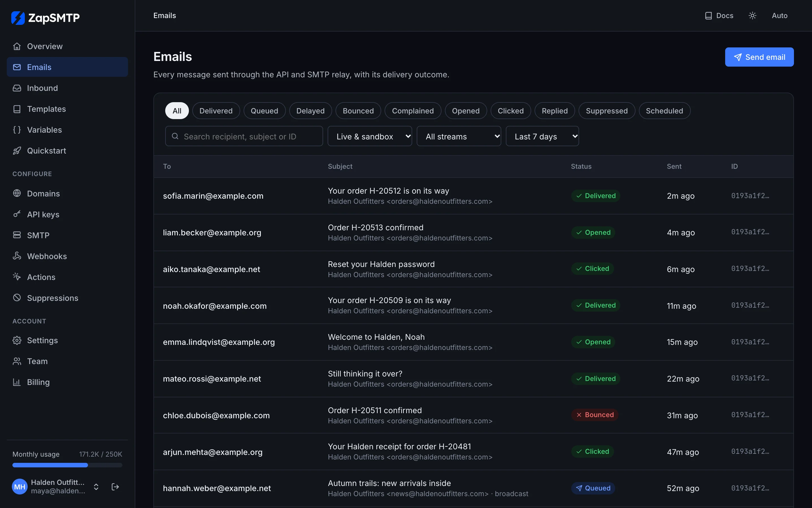Open API keys via its key icon
This screenshot has width=812, height=508.
[17, 214]
